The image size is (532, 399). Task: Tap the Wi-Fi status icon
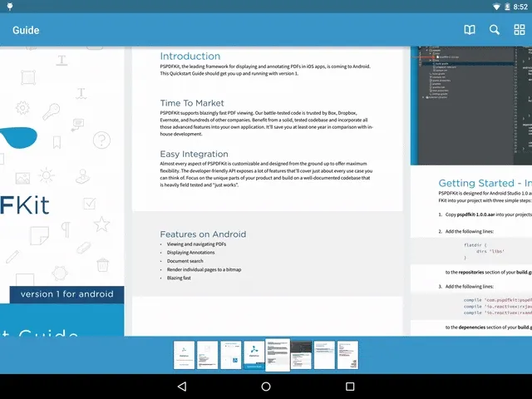[x=496, y=7]
